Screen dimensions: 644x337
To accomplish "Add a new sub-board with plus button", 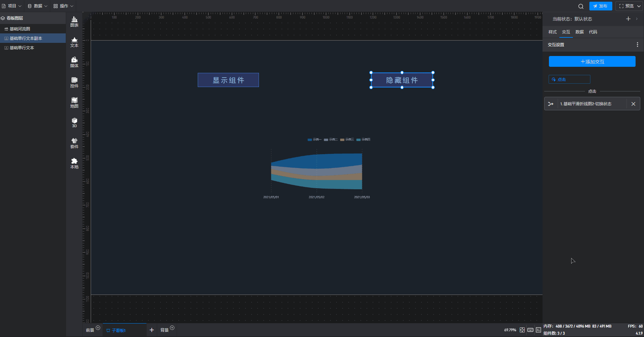I will pyautogui.click(x=152, y=330).
